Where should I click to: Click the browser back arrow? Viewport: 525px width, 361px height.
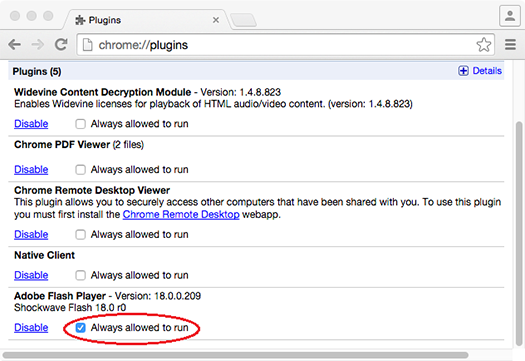15,45
